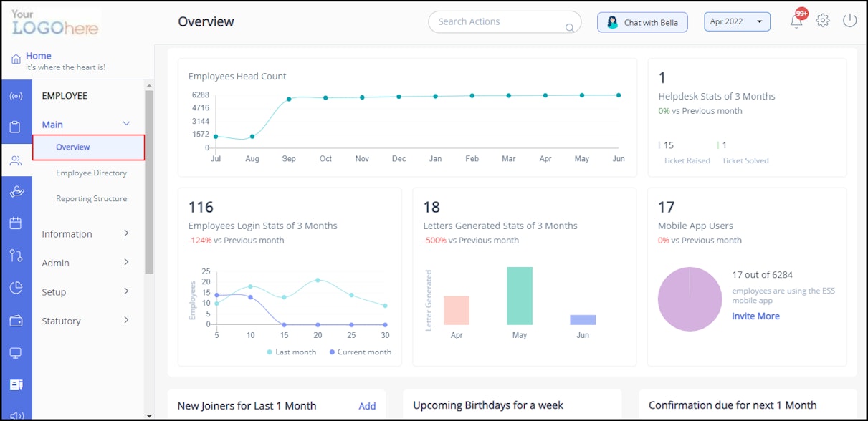The width and height of the screenshot is (868, 421).
Task: Open the monitor screen icon in the sidebar
Action: click(16, 353)
